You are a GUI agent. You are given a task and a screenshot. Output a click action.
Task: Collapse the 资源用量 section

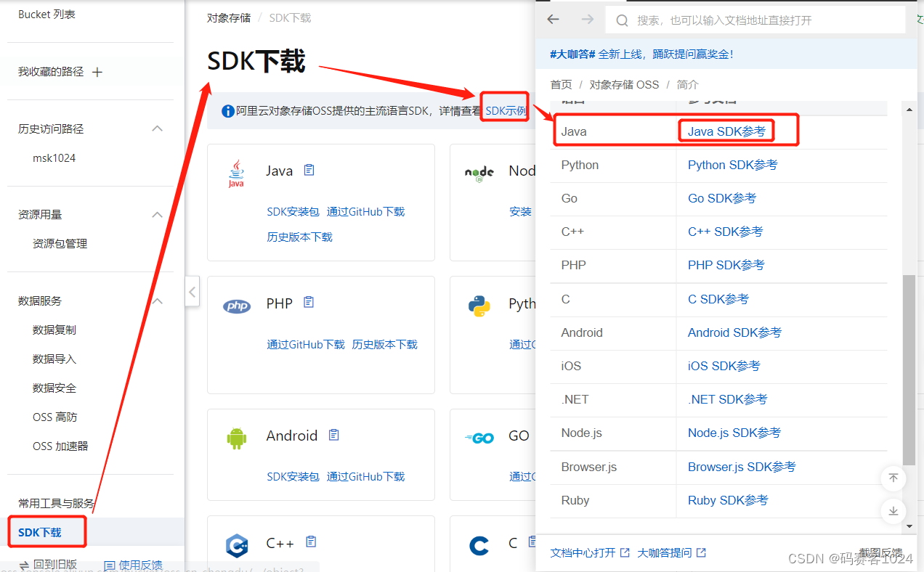tap(157, 215)
